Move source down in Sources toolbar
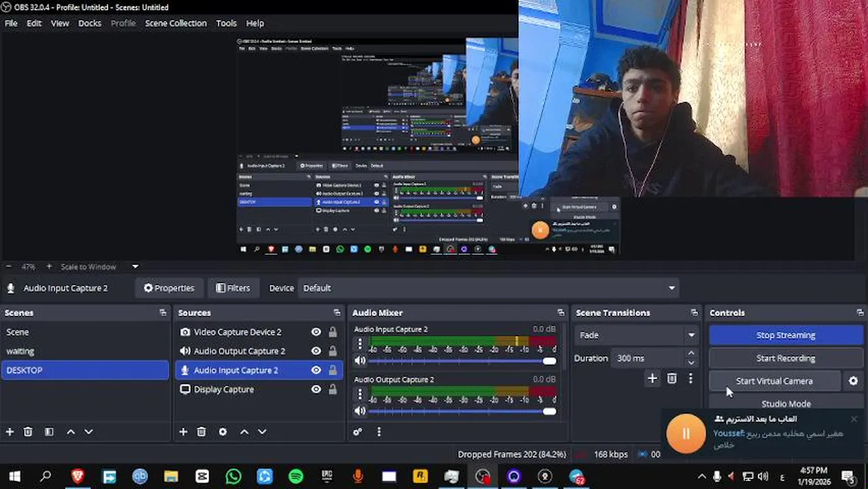The height and width of the screenshot is (489, 868). pos(262,432)
